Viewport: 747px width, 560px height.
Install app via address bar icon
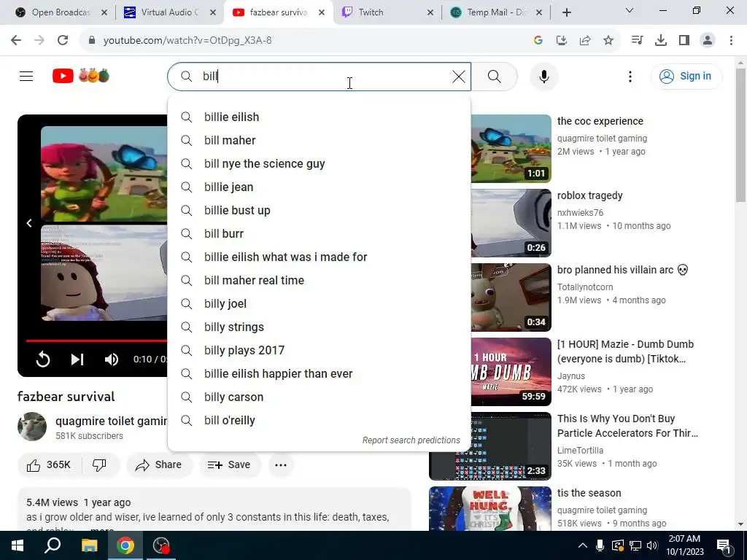click(x=561, y=41)
